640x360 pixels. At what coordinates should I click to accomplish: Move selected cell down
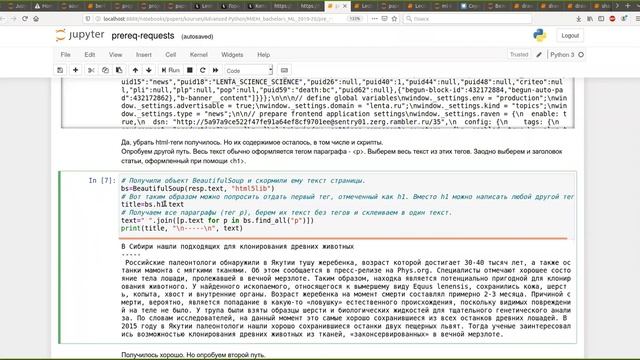click(149, 70)
